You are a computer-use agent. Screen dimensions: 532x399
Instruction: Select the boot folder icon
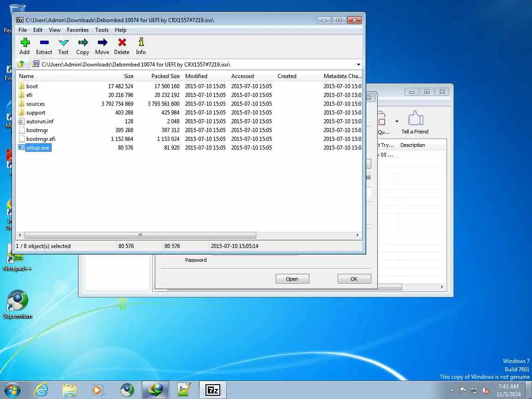[21, 86]
